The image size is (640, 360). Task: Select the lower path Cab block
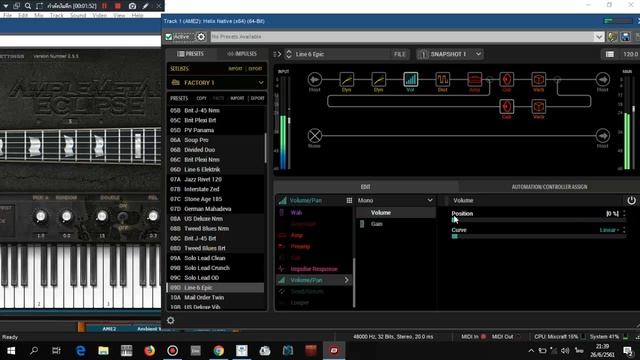tap(507, 107)
